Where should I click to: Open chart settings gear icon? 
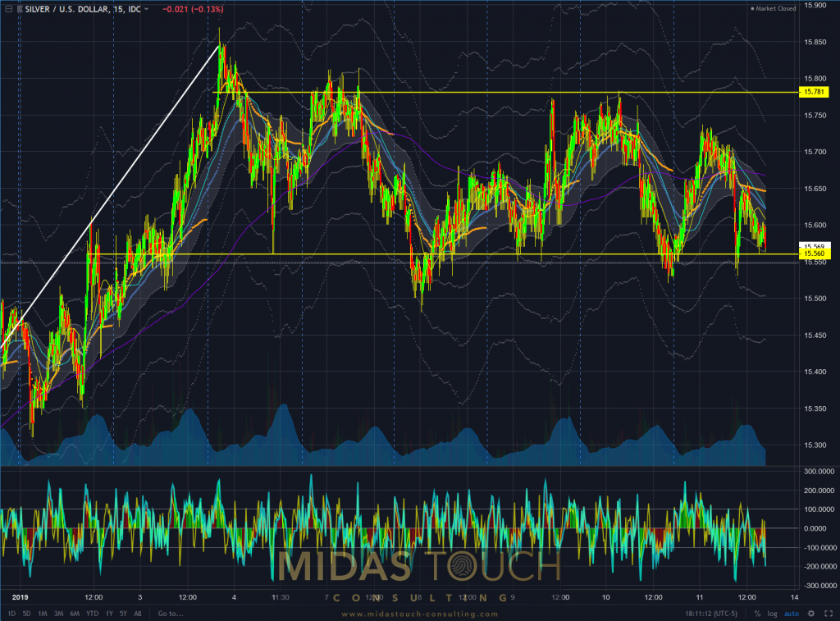point(810,613)
